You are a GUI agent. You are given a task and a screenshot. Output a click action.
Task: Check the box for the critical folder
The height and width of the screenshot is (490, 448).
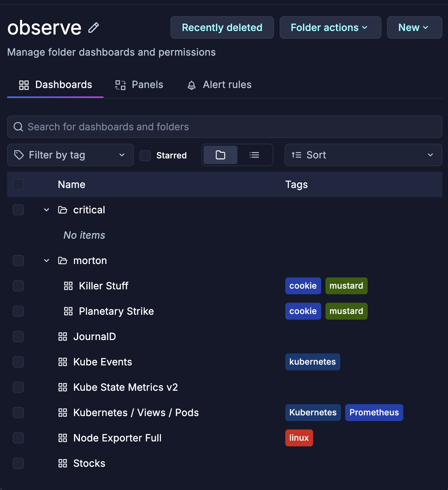pos(18,210)
